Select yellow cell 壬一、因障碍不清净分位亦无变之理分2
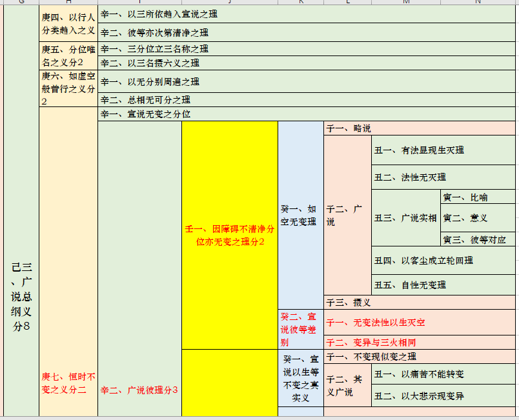The width and height of the screenshot is (519, 420). coord(230,235)
